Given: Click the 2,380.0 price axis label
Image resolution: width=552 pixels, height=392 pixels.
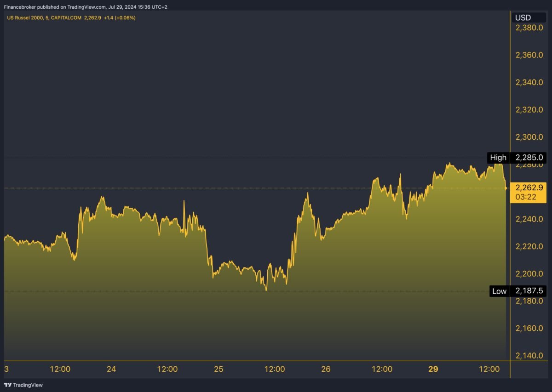Looking at the screenshot, I should click(x=529, y=28).
